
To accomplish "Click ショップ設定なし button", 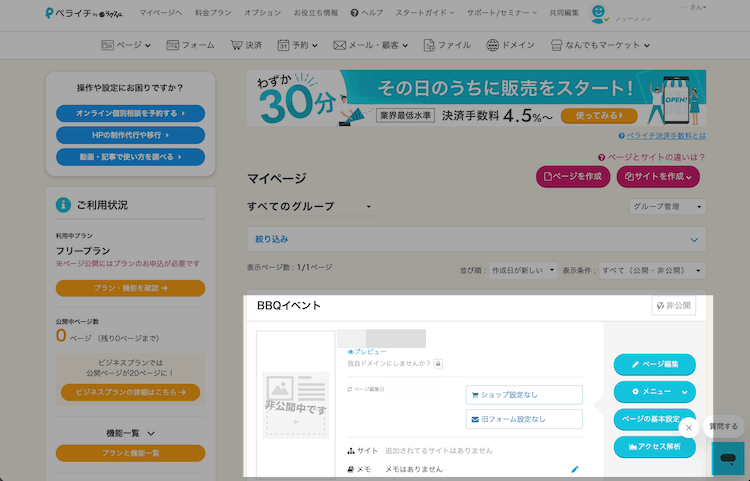I will (524, 395).
